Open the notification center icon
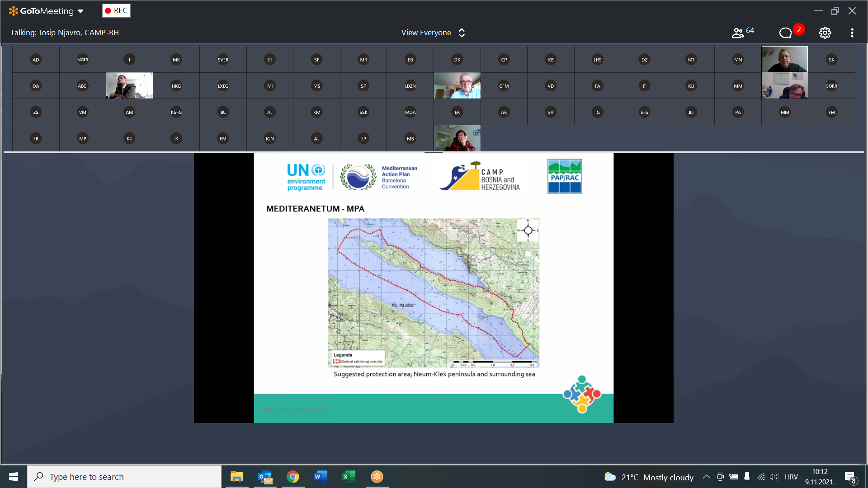 (x=850, y=477)
